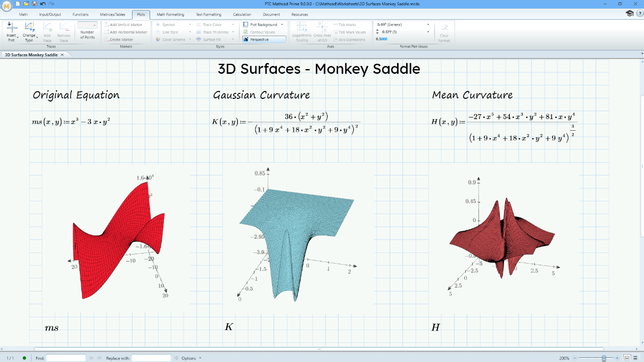Image resolution: width=644 pixels, height=362 pixels.
Task: Click the Delete Marker icon
Action: (x=123, y=39)
